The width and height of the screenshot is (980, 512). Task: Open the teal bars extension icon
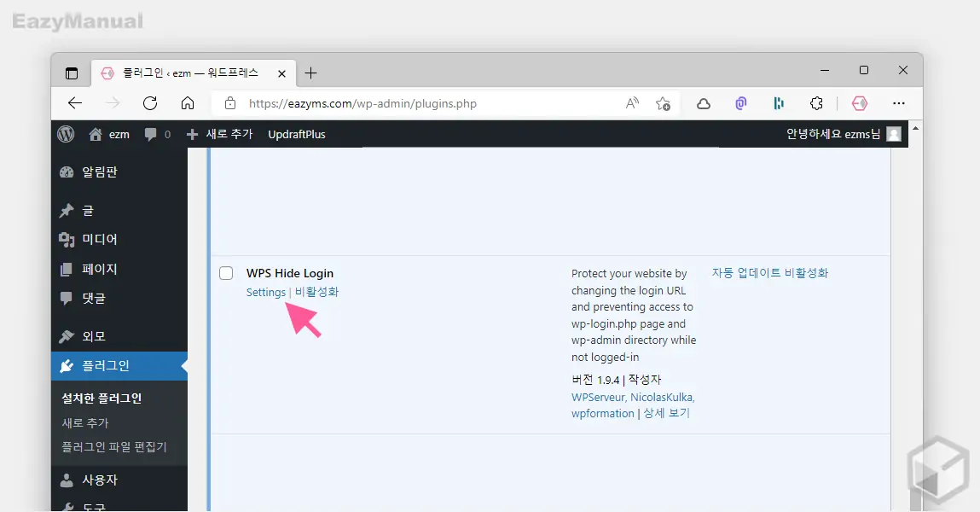(x=778, y=103)
